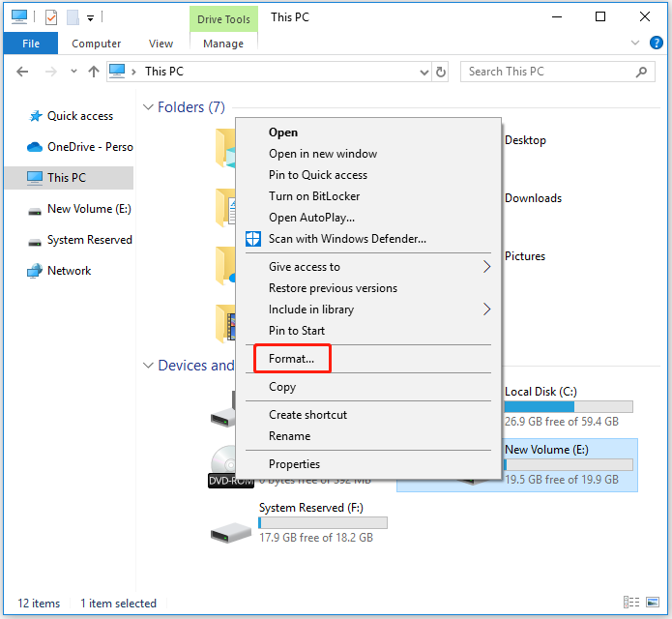Click the OneDrive cloud icon

click(x=35, y=147)
